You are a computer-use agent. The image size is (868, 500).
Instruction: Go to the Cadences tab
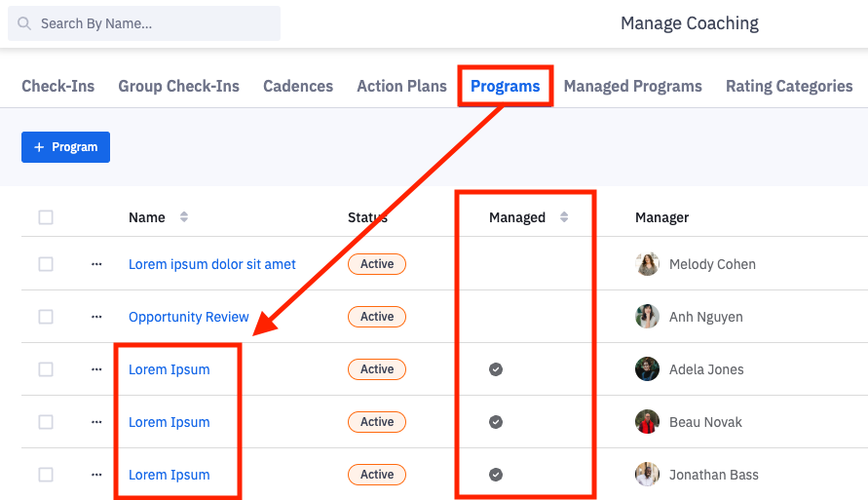click(298, 86)
